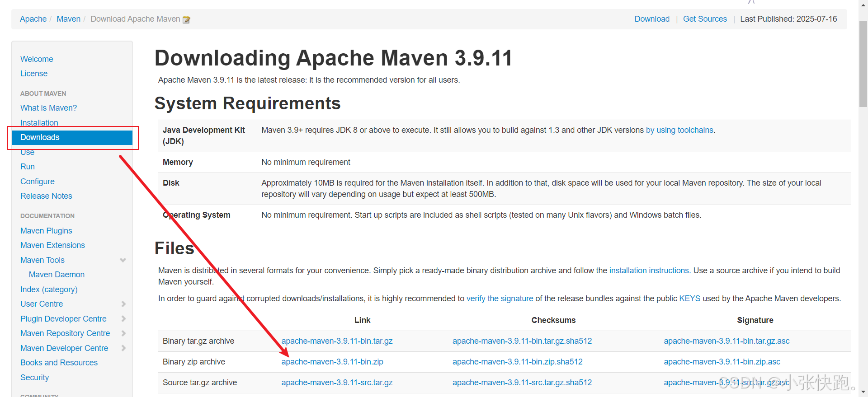This screenshot has height=397, width=868.
Task: Open apache-maven-3.9.11-src.tar.gz.sha512 checksum
Action: [x=522, y=383]
